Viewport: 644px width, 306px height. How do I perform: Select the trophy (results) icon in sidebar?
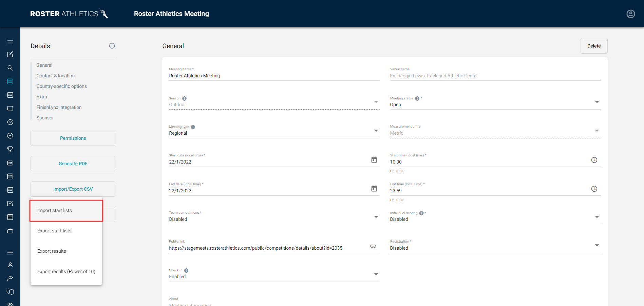pos(10,149)
